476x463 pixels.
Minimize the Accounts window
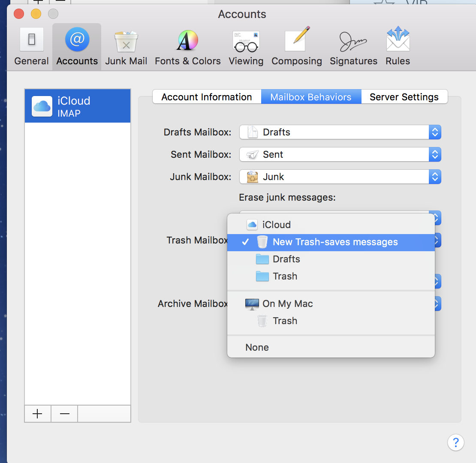click(36, 14)
